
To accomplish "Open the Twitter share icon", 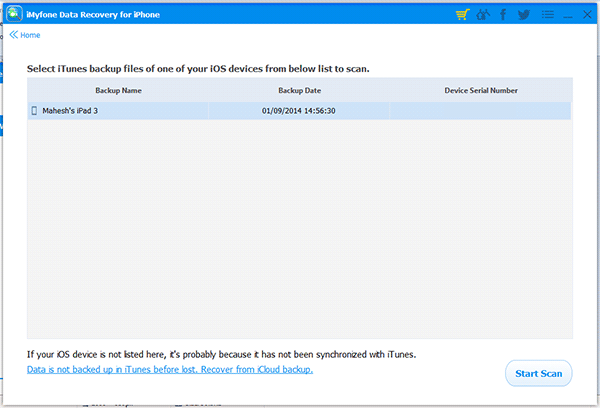I will 524,15.
